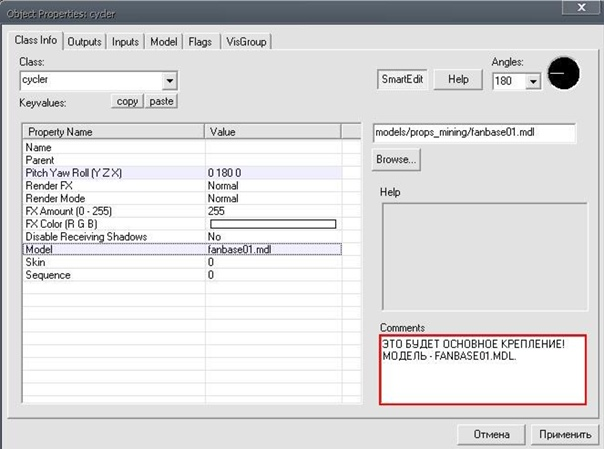Click the empty Help text area
This screenshot has width=604, height=449.
click(x=485, y=256)
